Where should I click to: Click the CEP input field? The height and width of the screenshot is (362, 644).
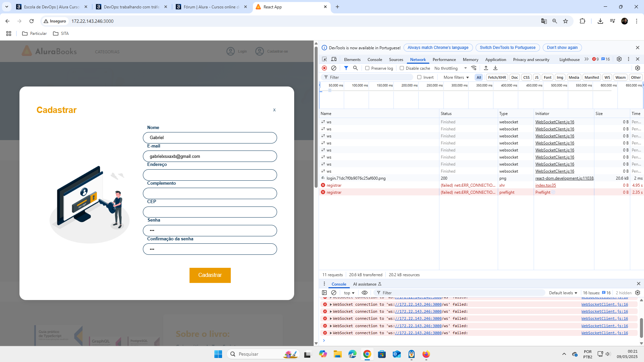(210, 212)
